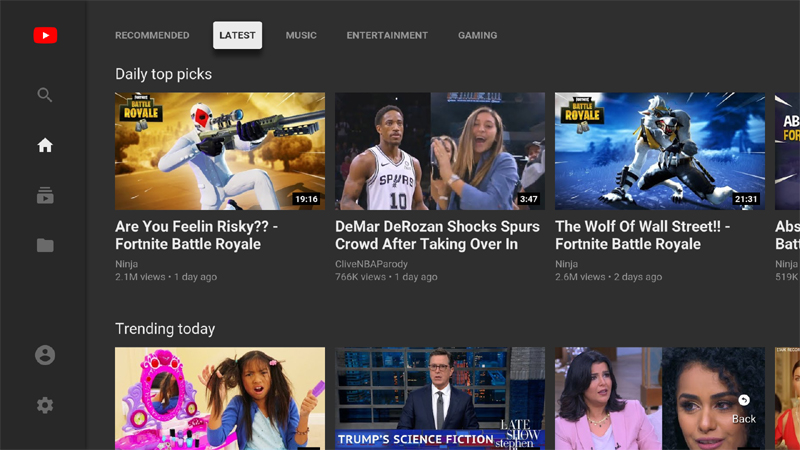Open the account profile icon

click(x=45, y=355)
